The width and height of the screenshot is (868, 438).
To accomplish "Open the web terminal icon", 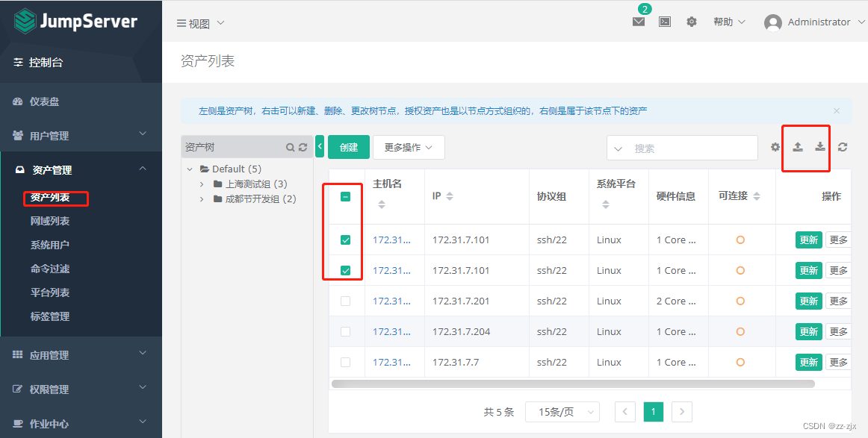I will (665, 22).
